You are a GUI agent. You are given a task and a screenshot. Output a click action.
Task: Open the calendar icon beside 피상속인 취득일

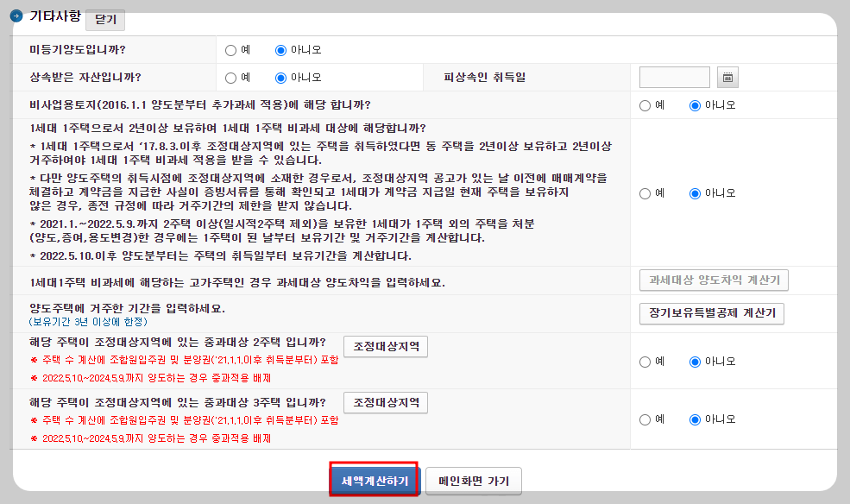[x=727, y=77]
